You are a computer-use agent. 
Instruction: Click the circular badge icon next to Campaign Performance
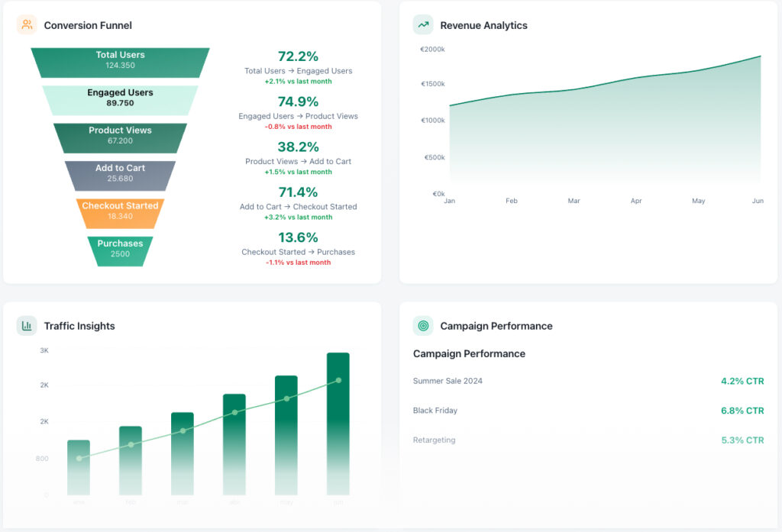(x=423, y=326)
